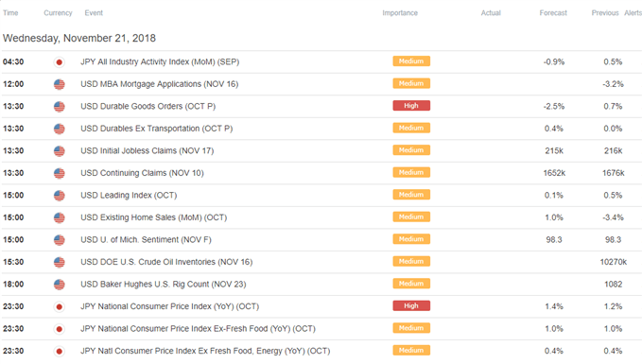
Task: Click the Medium badge for Leading Index
Action: [x=411, y=195]
